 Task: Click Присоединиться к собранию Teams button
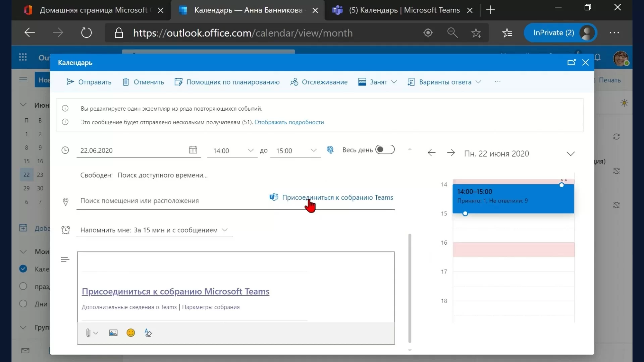tap(331, 197)
